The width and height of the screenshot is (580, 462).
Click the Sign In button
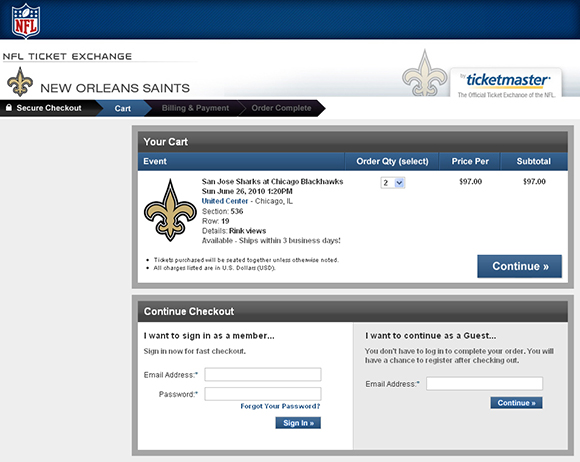tap(298, 423)
